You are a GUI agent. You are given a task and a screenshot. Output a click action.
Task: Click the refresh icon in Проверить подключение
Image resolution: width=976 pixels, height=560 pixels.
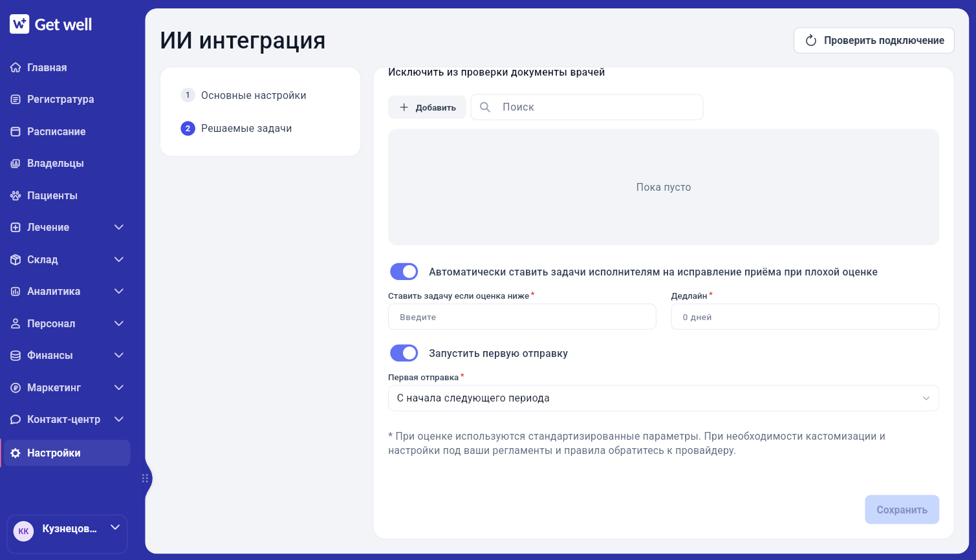click(810, 41)
